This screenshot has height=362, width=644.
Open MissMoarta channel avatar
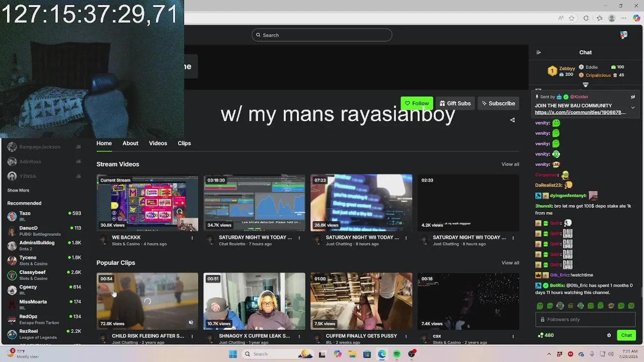12,305
